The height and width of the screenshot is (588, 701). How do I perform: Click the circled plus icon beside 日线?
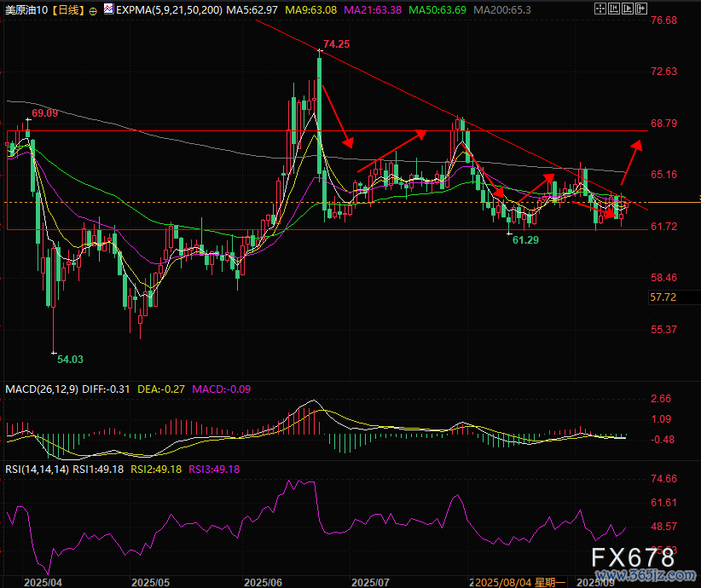[92, 11]
